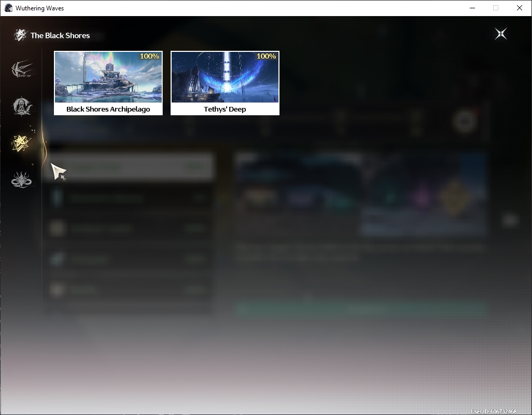Click the star emblem beside The Black Shores title
The image size is (532, 415).
click(x=20, y=35)
